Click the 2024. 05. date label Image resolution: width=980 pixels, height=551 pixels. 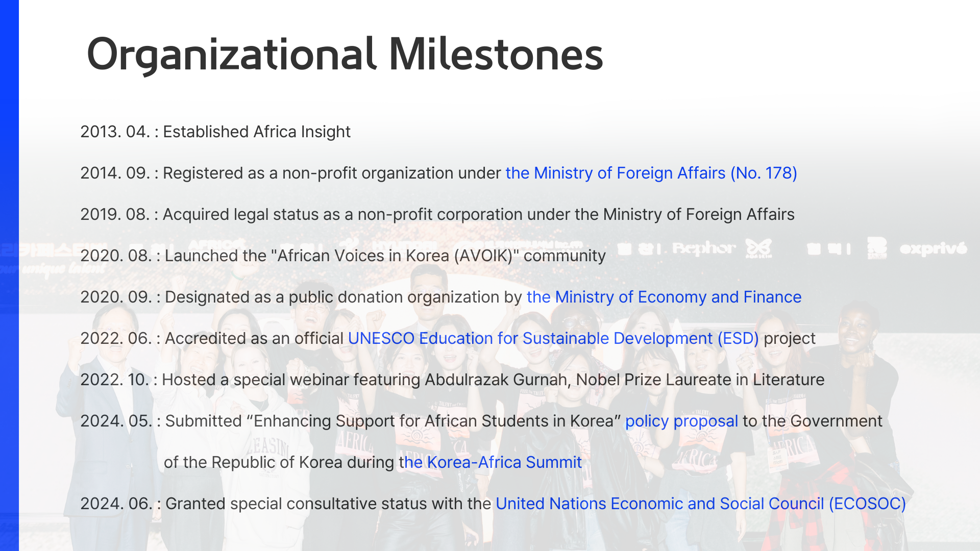coord(116,421)
